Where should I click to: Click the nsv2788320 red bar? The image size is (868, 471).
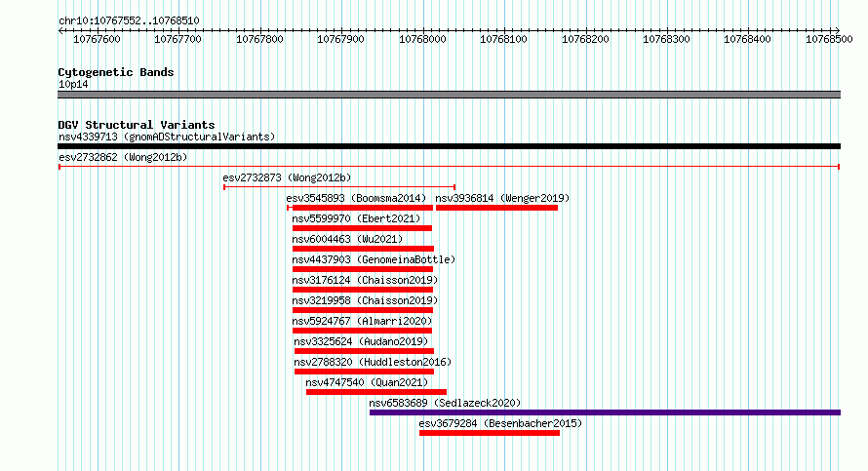(x=364, y=372)
